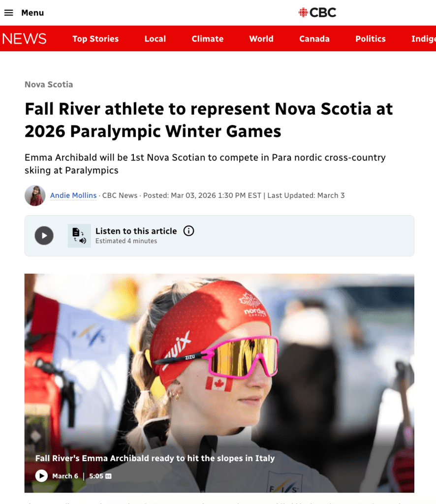436x504 pixels.
Task: Click the CBC gem logo
Action: (303, 12)
